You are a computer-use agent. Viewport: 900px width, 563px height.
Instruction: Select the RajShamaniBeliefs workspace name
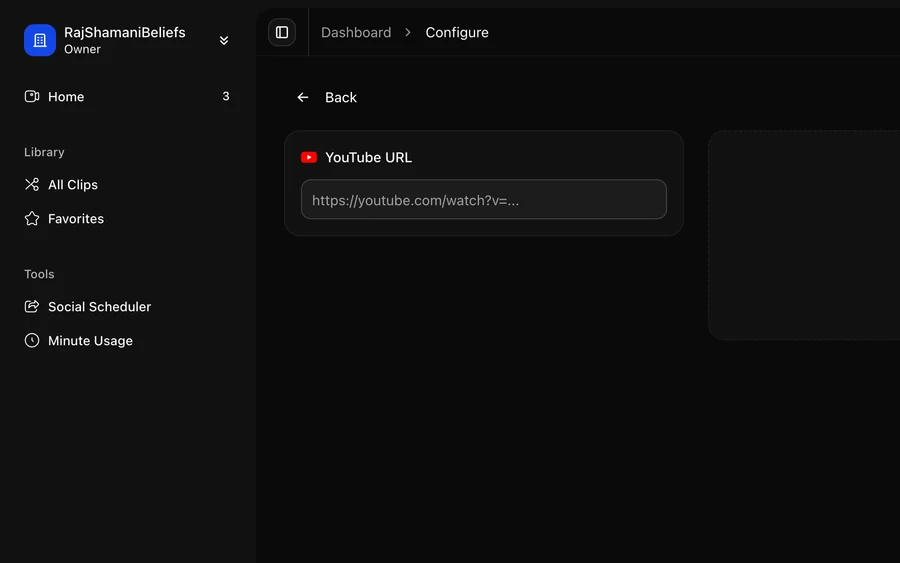(x=125, y=32)
